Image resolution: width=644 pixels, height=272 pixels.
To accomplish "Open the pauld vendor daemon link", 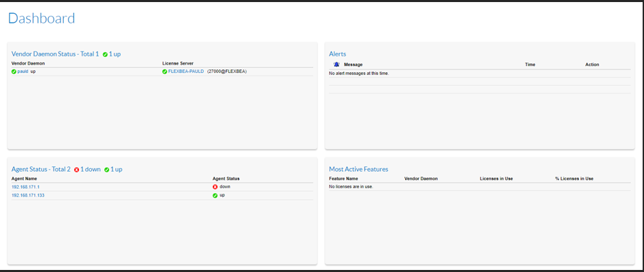I will [23, 71].
